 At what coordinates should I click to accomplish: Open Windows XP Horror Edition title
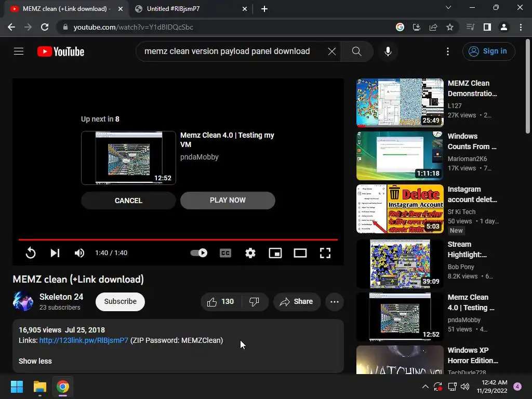pyautogui.click(x=473, y=355)
